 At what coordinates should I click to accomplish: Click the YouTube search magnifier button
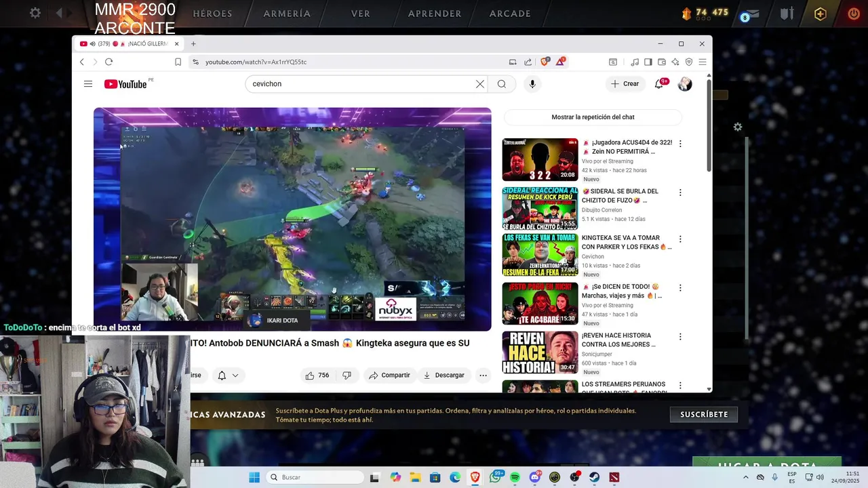pyautogui.click(x=502, y=84)
